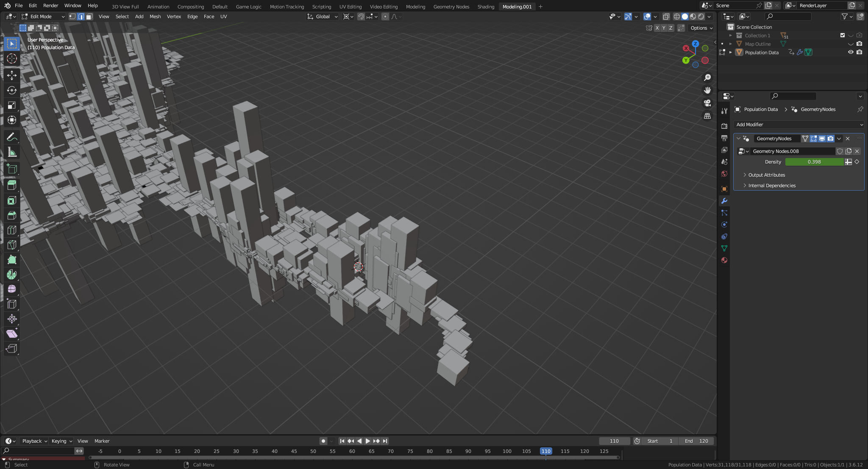Open the Playback dropdown

(x=34, y=441)
